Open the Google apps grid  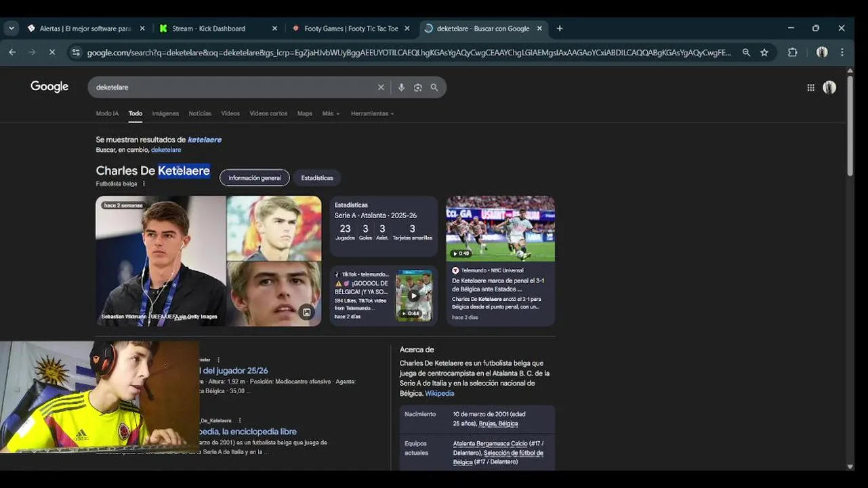(x=810, y=87)
